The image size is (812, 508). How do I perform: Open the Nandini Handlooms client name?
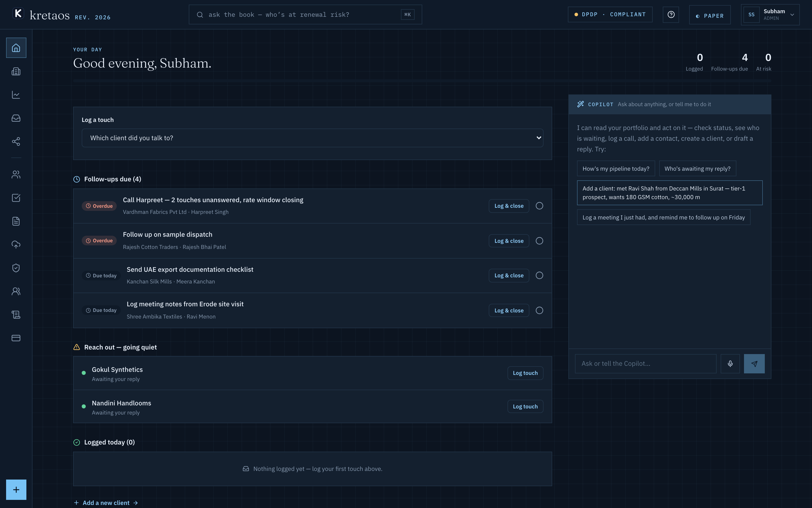[x=122, y=403]
